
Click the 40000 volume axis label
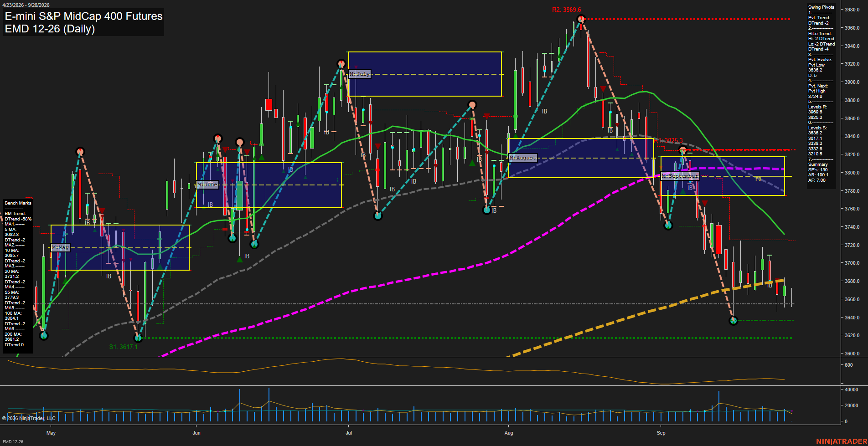point(851,390)
